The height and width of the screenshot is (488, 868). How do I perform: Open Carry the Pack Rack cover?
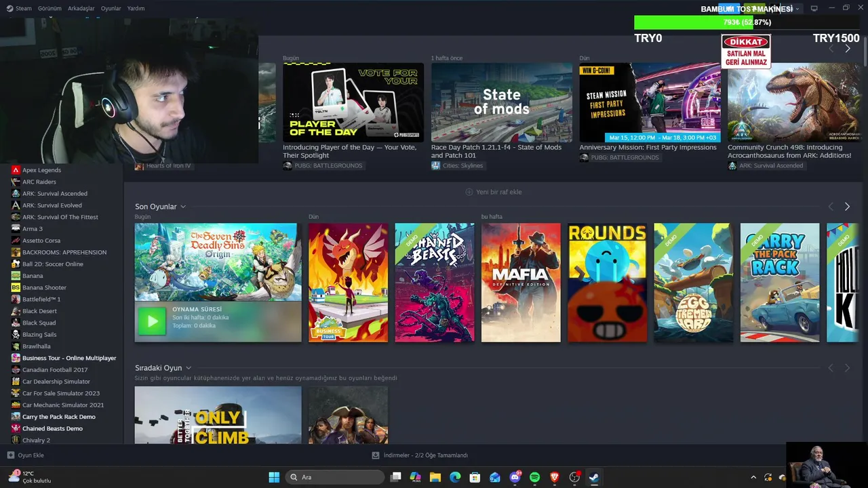tap(780, 283)
